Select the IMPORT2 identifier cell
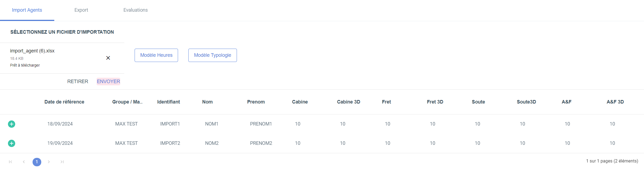Screen dimensions: 644x169 coord(170,143)
